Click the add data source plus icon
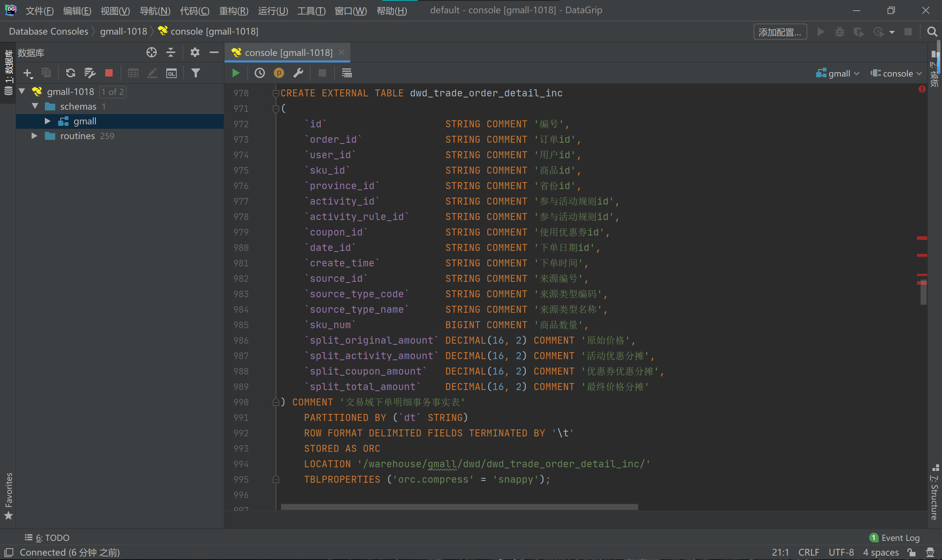 click(x=28, y=73)
